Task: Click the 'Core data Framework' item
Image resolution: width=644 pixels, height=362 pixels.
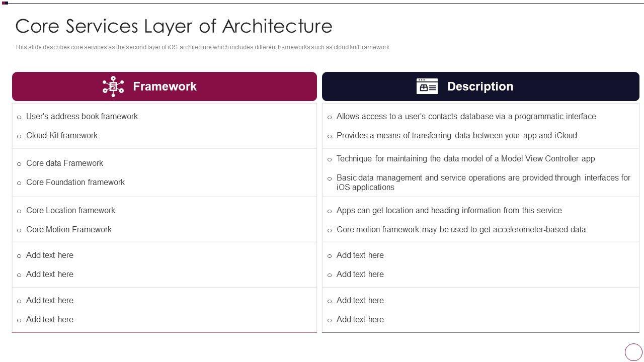Action: click(64, 163)
